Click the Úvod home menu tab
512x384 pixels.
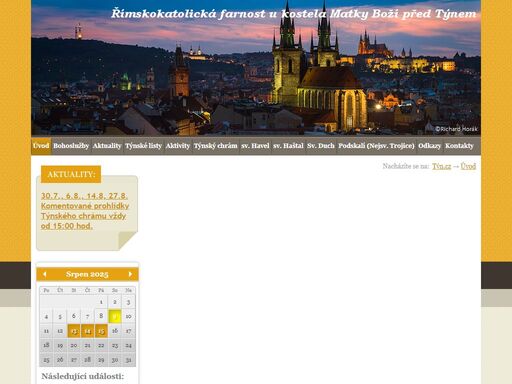(x=41, y=146)
